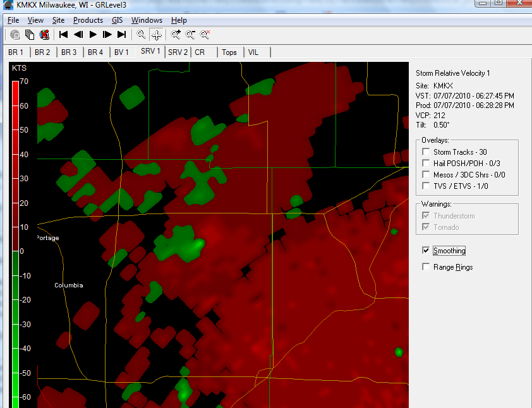Image resolution: width=532 pixels, height=408 pixels.
Task: Switch to the BR 4 tab
Action: coord(95,52)
